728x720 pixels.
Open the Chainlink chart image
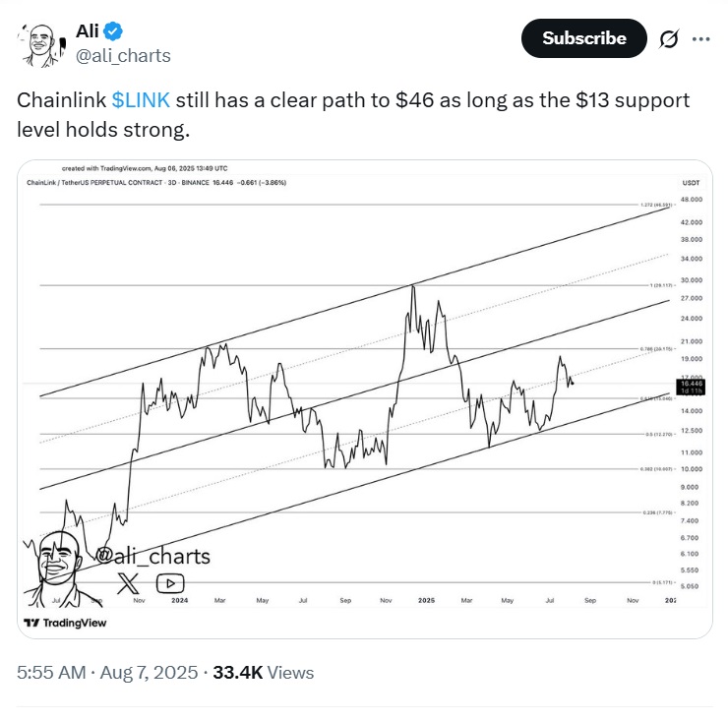(364, 398)
